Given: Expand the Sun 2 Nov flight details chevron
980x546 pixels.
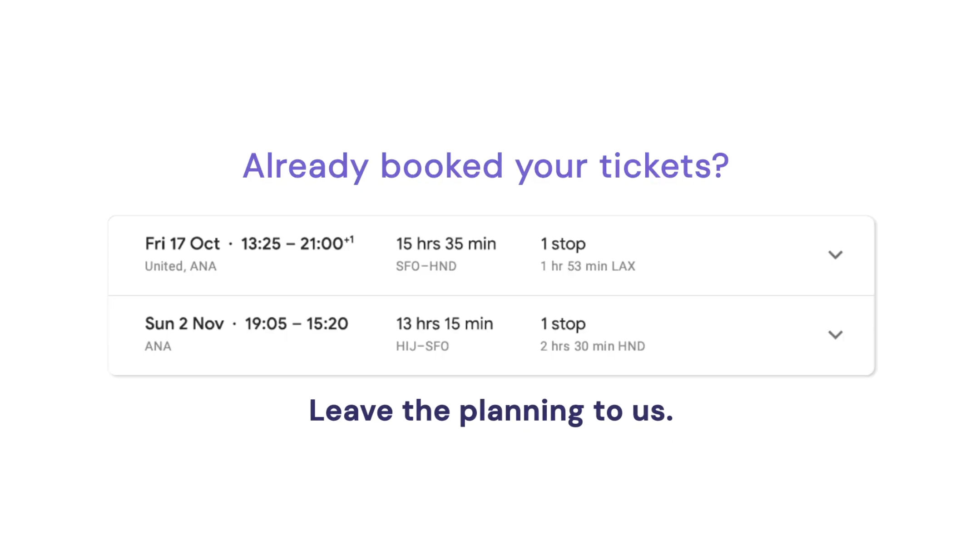Looking at the screenshot, I should pos(835,335).
